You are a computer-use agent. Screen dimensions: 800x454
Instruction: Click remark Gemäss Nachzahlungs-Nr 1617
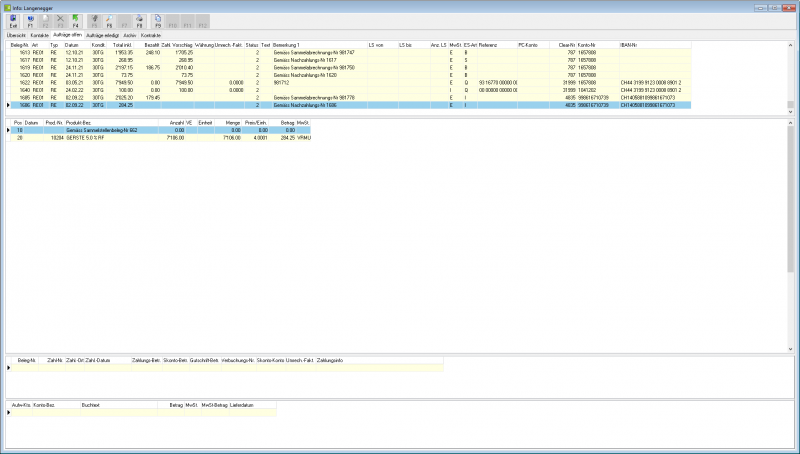pos(305,60)
